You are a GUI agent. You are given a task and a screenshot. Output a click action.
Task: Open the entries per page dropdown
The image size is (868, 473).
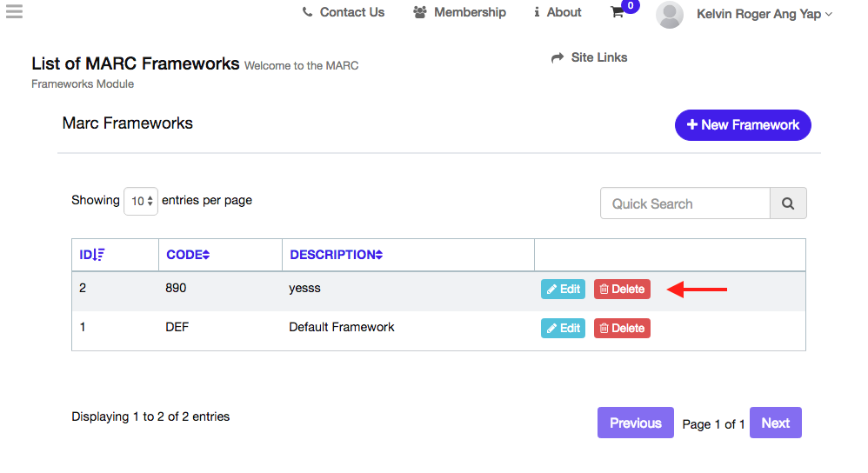point(140,201)
